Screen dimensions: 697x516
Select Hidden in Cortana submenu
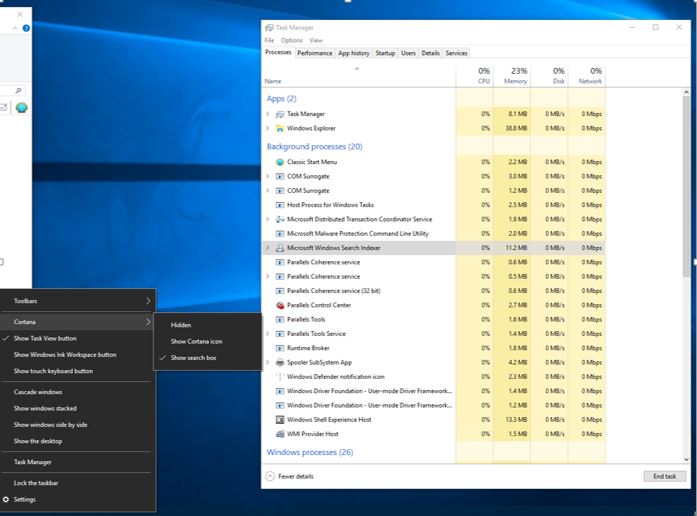208,325
